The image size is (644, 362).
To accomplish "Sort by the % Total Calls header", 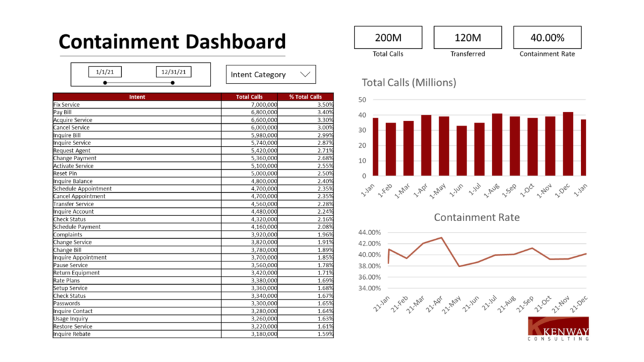I will (305, 97).
